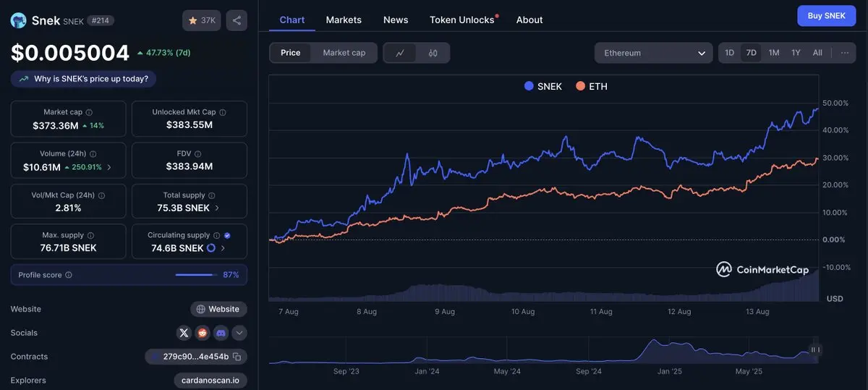Image resolution: width=868 pixels, height=390 pixels.
Task: Expand more socials chevron
Action: 239,333
